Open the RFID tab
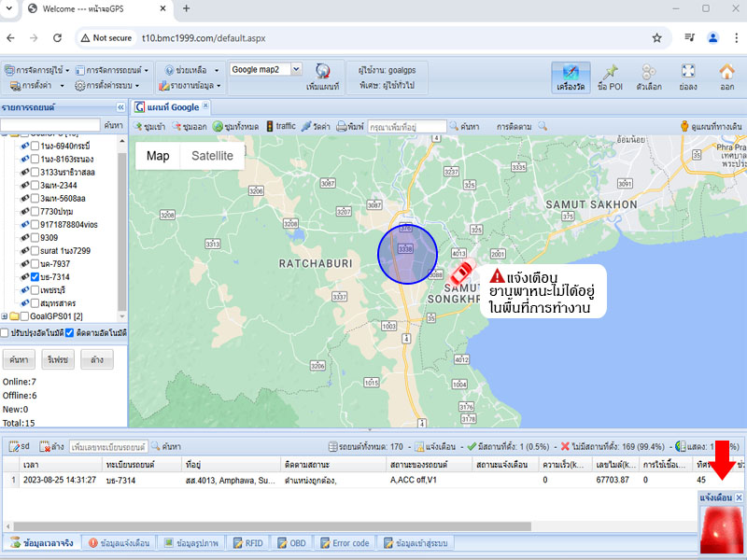Screen dimensions: 747x560 coord(248,543)
